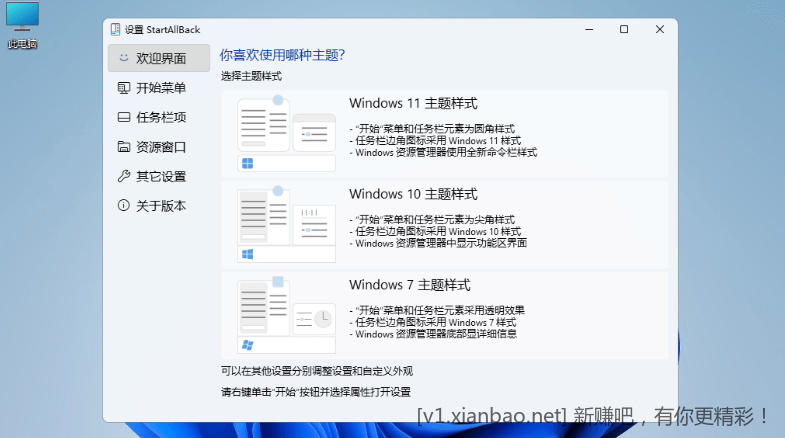Switch to the 任务栏项 page
Viewport: 785px width, 438px height.
click(x=159, y=117)
